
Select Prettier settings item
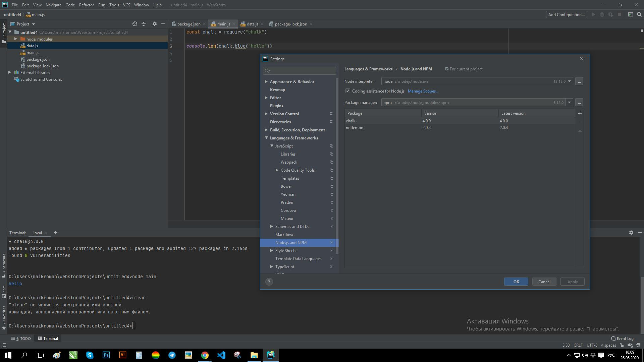pyautogui.click(x=287, y=202)
